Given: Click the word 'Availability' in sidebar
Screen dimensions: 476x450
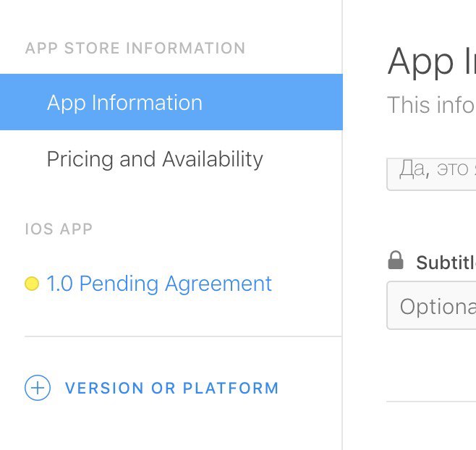Looking at the screenshot, I should point(213,159).
